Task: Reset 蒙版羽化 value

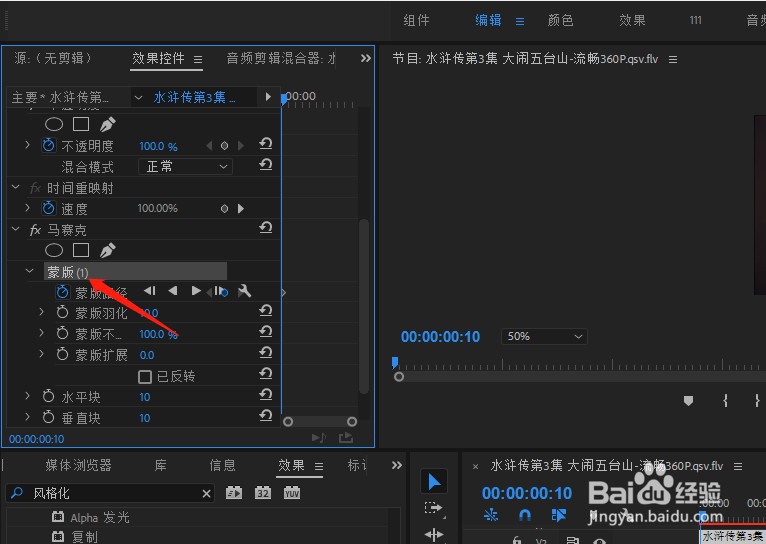Action: pyautogui.click(x=265, y=311)
